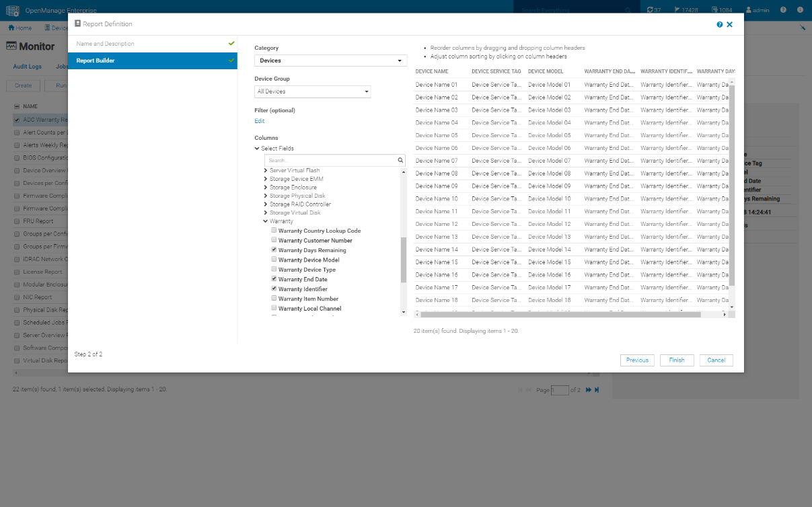This screenshot has width=812, height=507.
Task: Sort by DEVICE MODEL column header
Action: 546,71
